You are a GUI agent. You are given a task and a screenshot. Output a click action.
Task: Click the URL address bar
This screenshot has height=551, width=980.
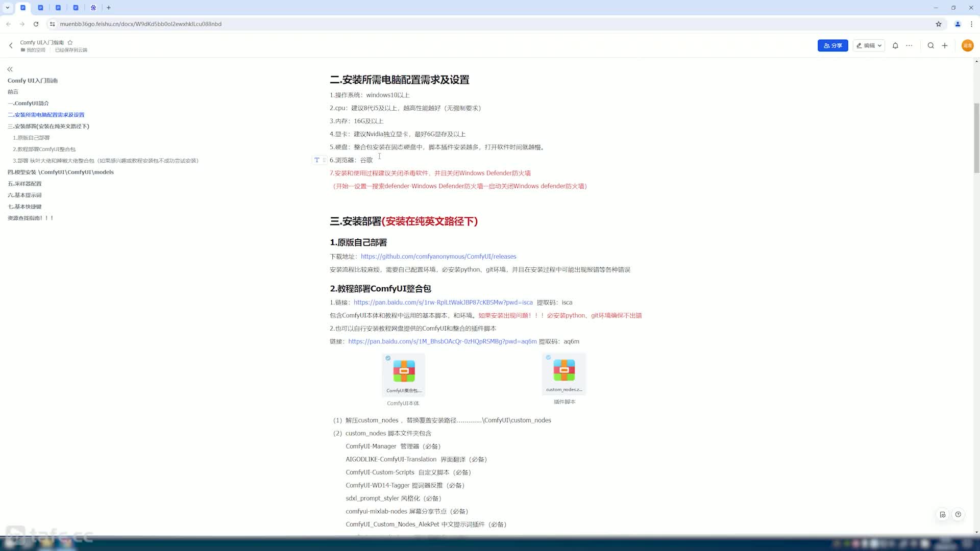click(x=490, y=24)
